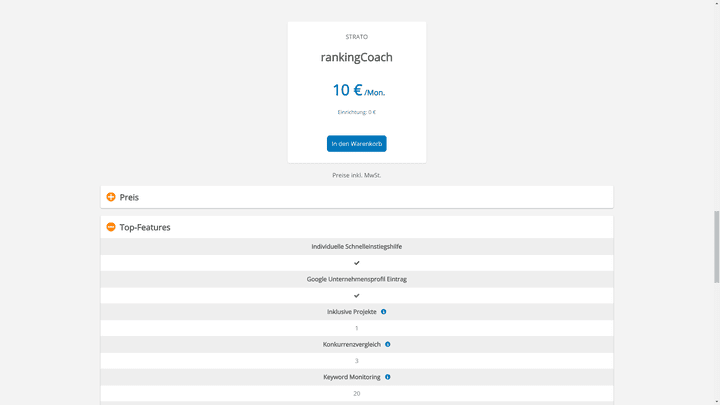This screenshot has height=405, width=720.
Task: Open info icon next to Inklusive Projekte
Action: tap(383, 312)
